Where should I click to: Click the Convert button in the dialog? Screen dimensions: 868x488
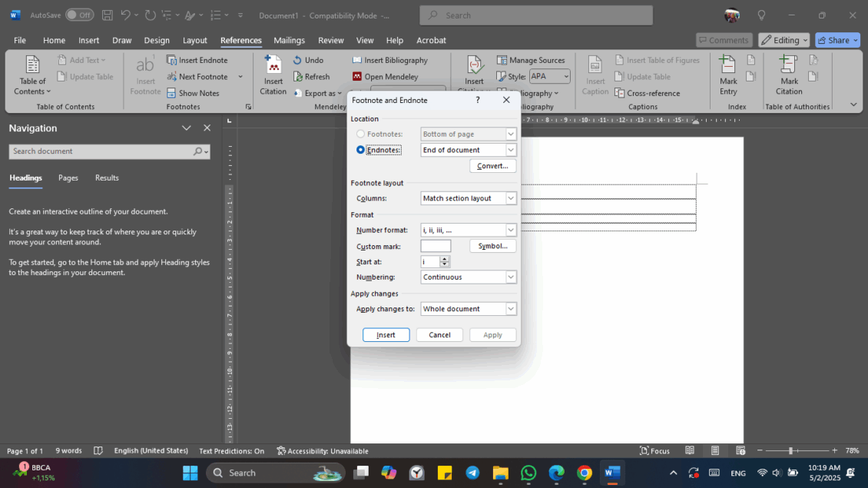click(x=492, y=165)
